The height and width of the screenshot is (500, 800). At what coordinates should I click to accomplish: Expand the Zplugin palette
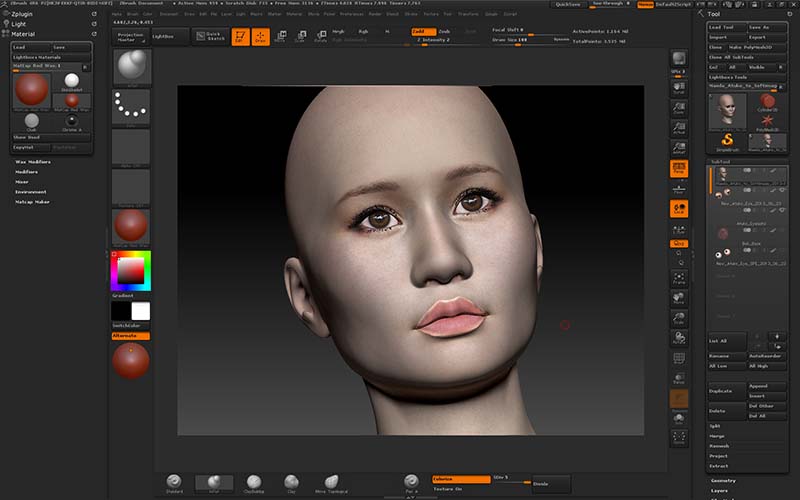[22, 14]
